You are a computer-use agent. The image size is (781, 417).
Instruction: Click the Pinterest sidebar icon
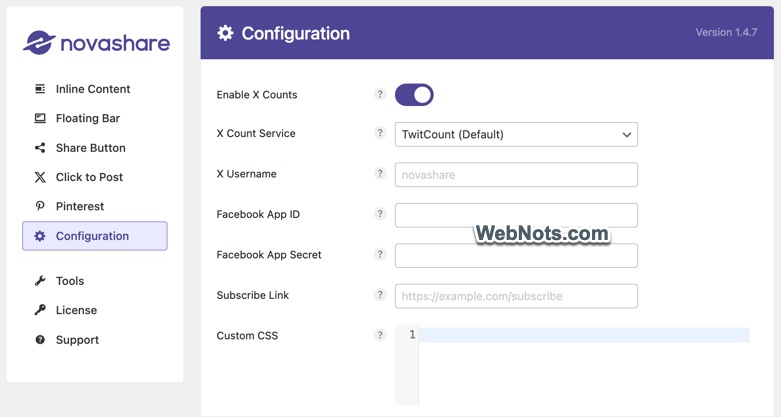tap(40, 206)
